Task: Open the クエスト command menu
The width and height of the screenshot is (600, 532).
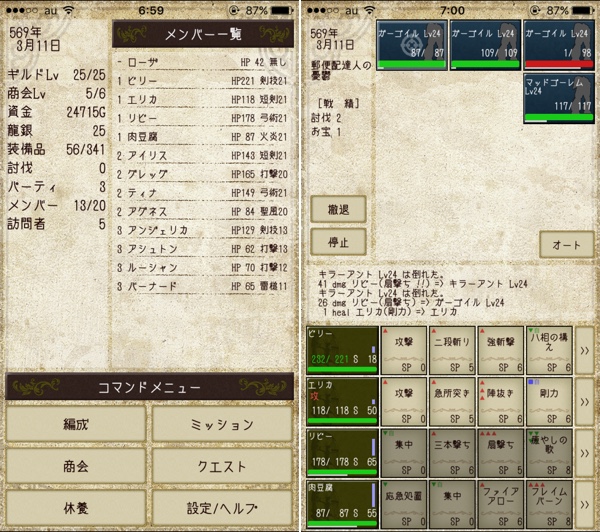Action: 222,466
